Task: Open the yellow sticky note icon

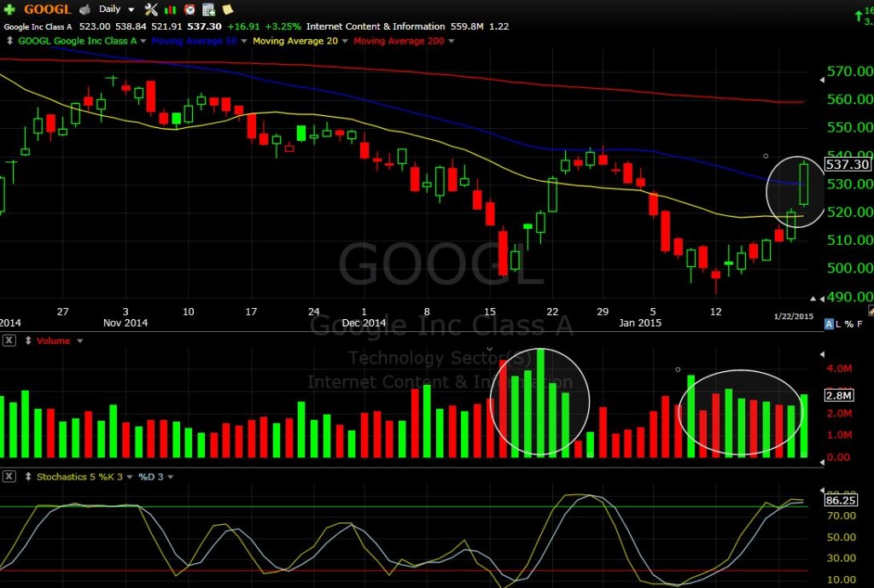Action: tap(227, 9)
